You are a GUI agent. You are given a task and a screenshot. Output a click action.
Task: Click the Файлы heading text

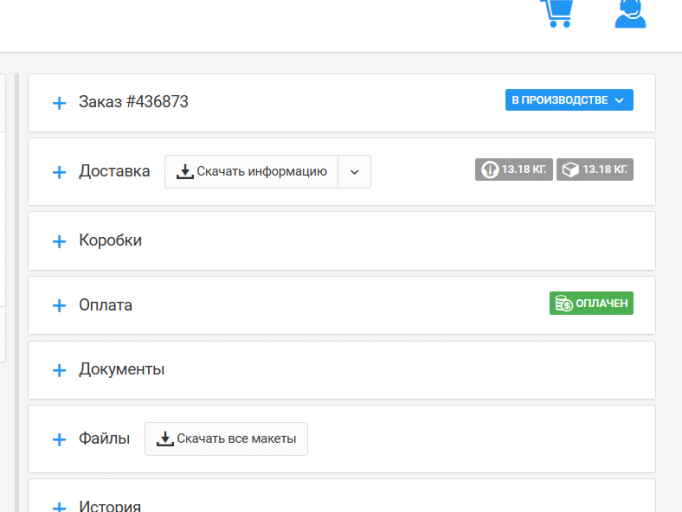[x=104, y=438]
